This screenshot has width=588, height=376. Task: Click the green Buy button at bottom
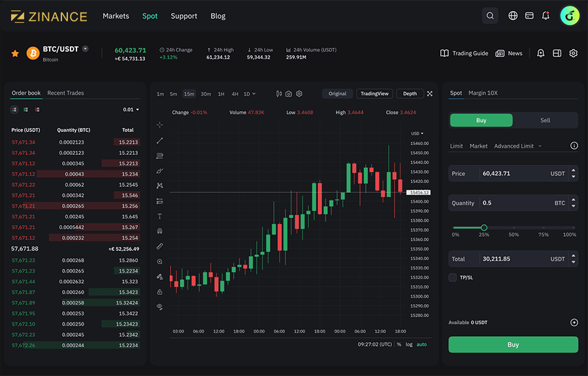click(x=513, y=345)
